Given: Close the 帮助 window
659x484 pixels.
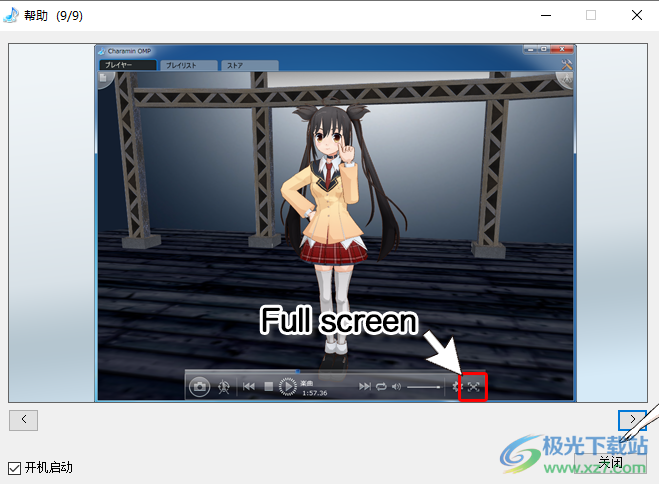Looking at the screenshot, I should click(x=637, y=16).
